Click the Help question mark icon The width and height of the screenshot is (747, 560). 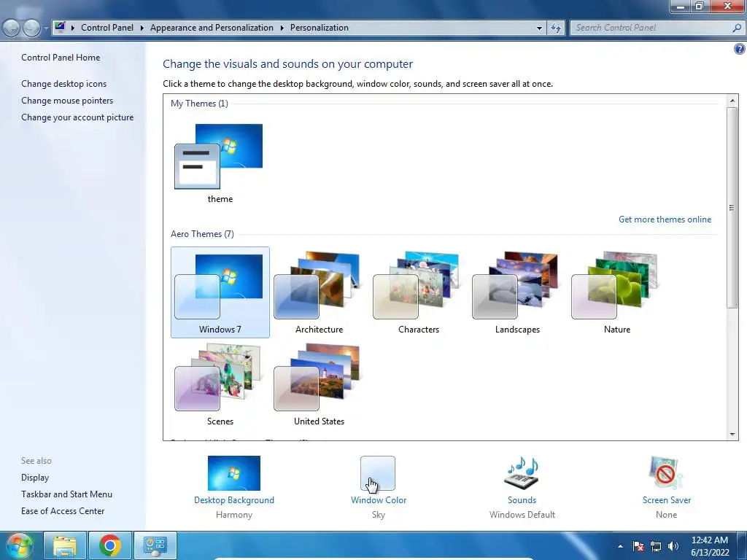coord(740,49)
